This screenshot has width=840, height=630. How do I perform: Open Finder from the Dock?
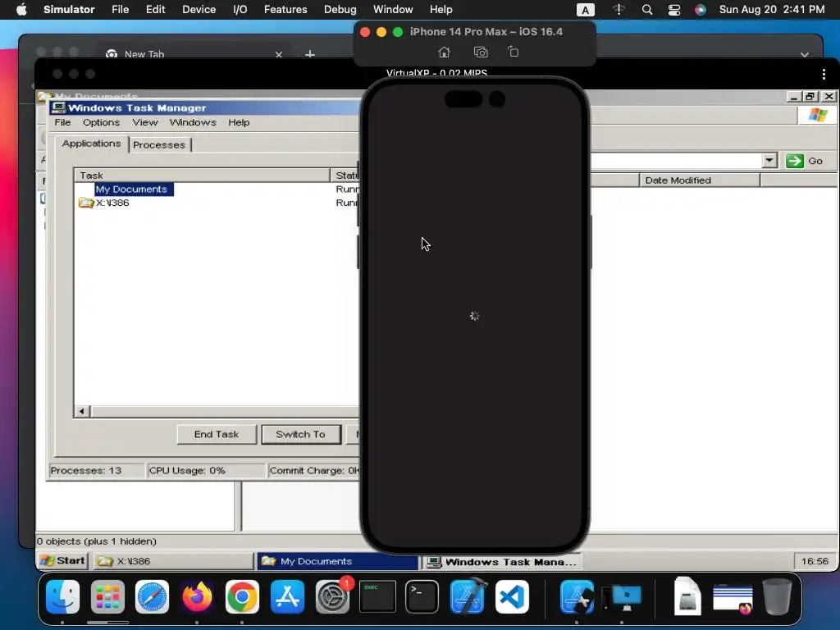click(x=62, y=596)
